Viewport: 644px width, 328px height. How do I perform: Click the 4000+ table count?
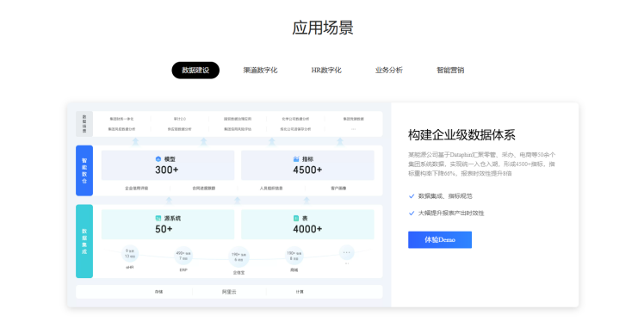tap(307, 229)
